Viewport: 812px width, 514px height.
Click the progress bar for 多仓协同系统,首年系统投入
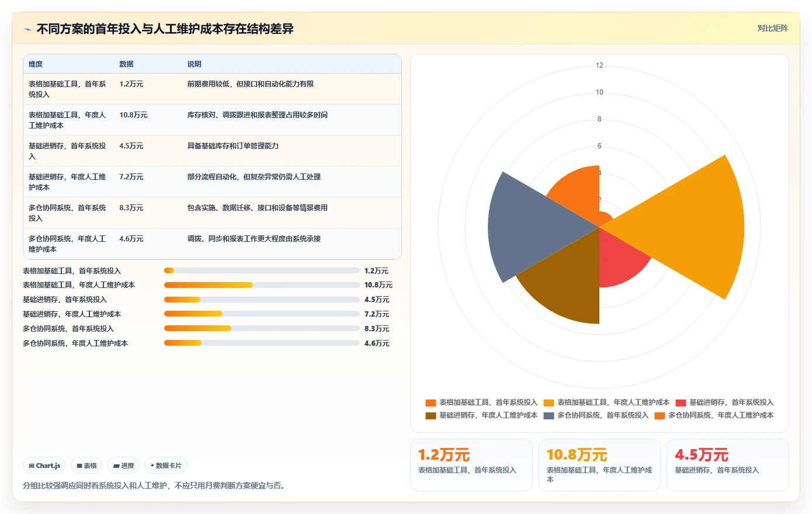(x=262, y=328)
